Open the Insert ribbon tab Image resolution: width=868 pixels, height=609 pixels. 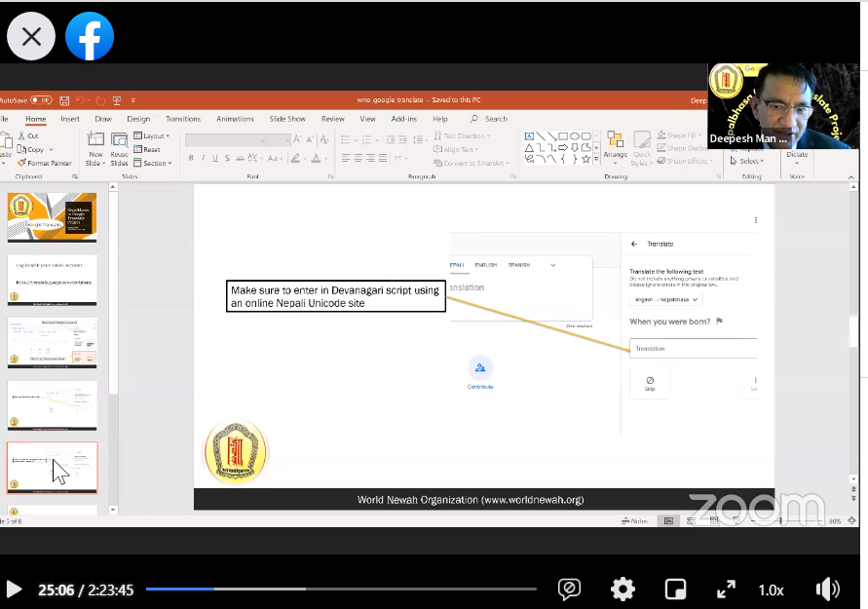[x=70, y=119]
